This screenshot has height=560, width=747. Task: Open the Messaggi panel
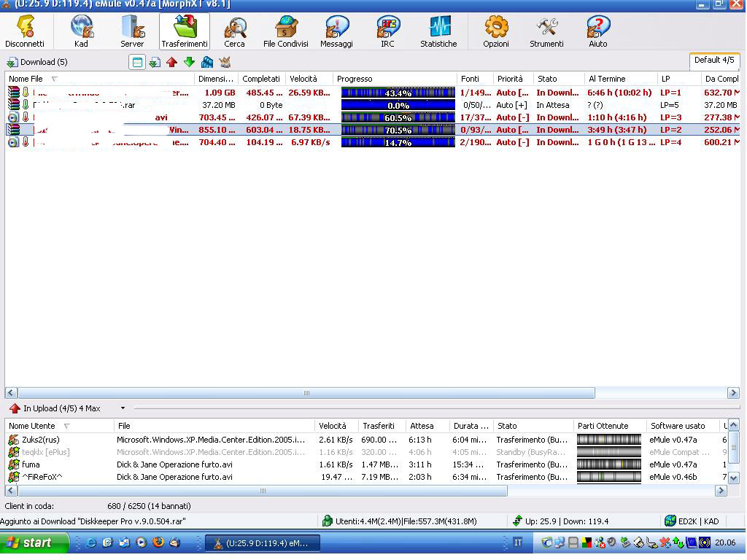tap(337, 31)
